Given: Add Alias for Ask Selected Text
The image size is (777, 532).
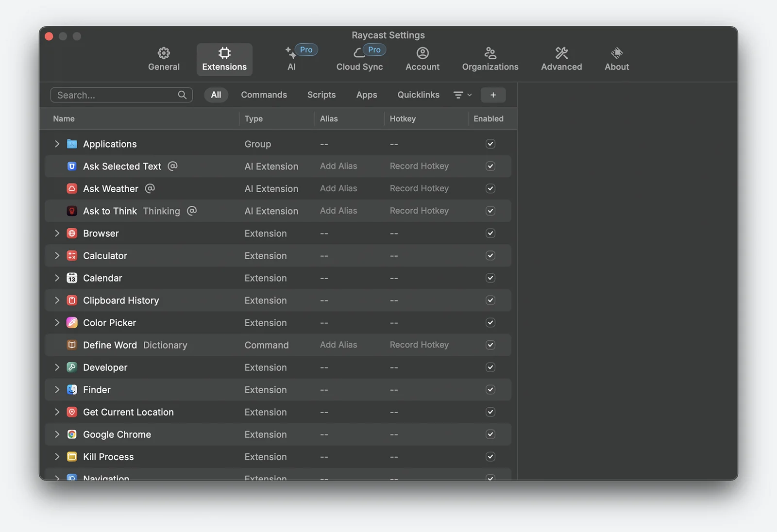Looking at the screenshot, I should click(338, 166).
